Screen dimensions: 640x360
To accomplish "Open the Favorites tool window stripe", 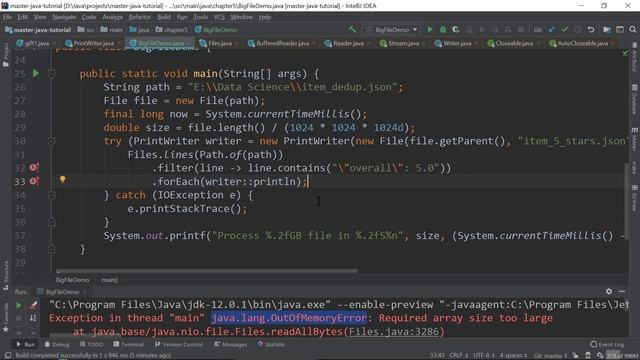I will 6,318.
